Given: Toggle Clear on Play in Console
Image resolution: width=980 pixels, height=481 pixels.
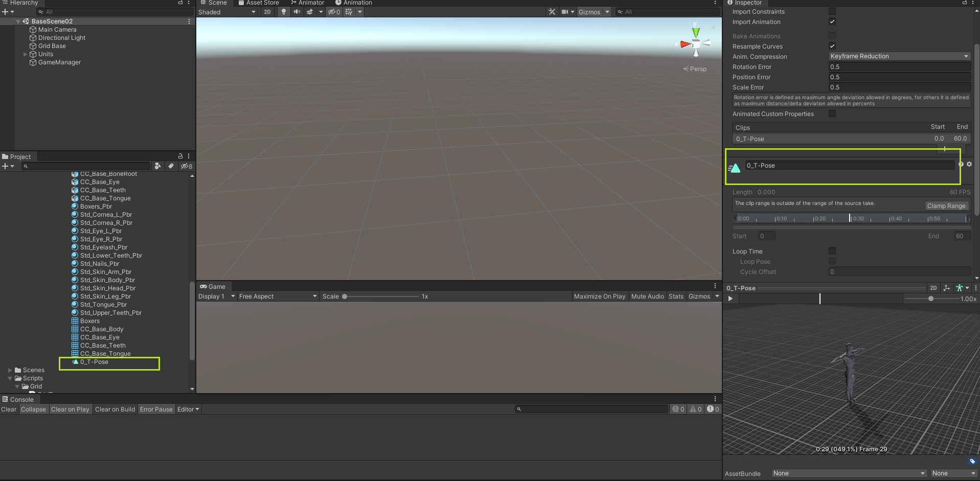Looking at the screenshot, I should click(x=70, y=409).
